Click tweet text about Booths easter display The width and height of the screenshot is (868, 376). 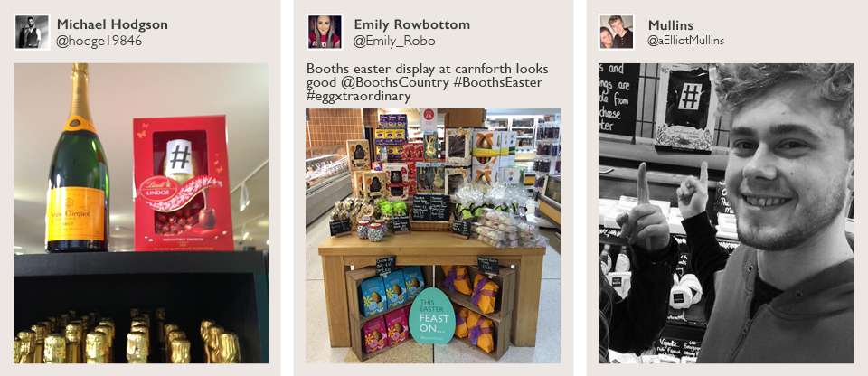pos(427,82)
